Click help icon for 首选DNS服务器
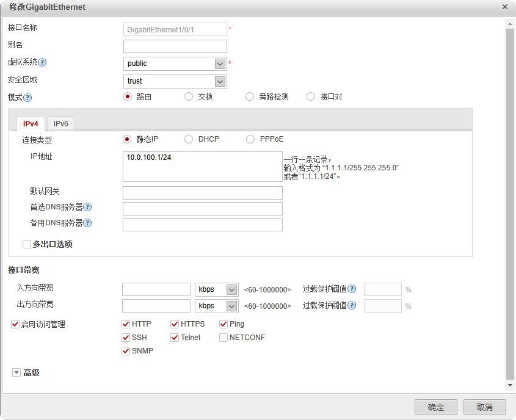 87,208
